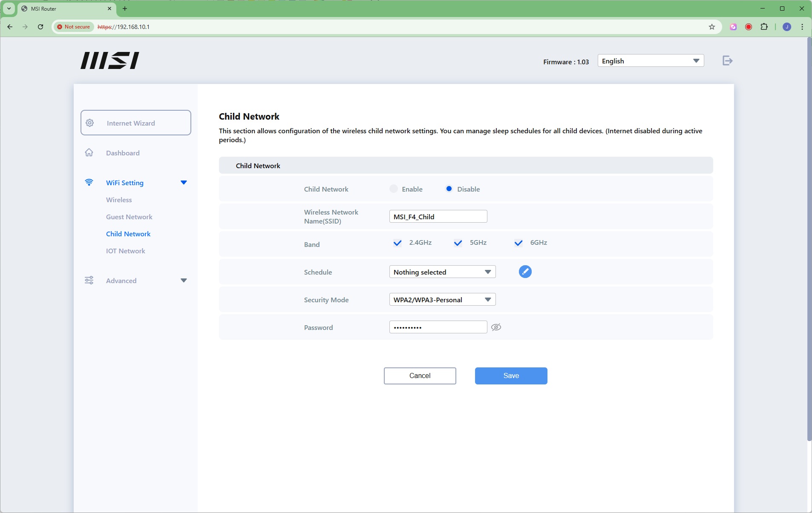
Task: Select the Enable radio button for Child Network
Action: pyautogui.click(x=394, y=189)
